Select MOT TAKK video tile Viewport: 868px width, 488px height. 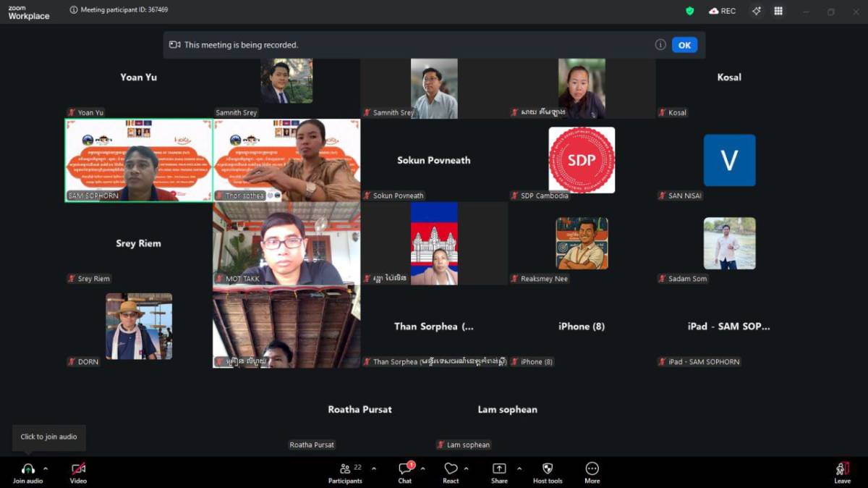286,243
